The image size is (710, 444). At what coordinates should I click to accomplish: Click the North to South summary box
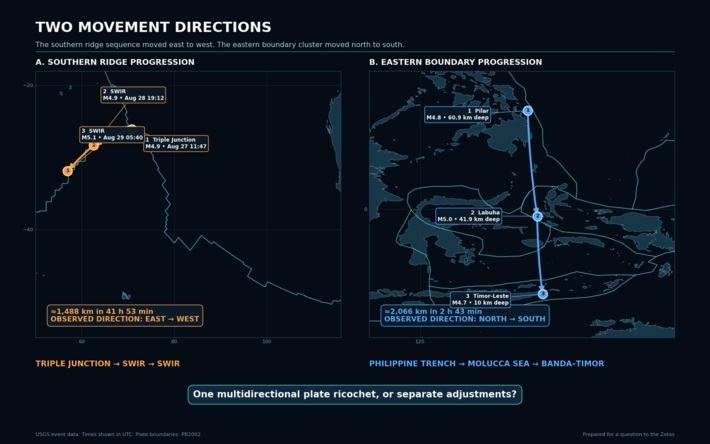465,315
